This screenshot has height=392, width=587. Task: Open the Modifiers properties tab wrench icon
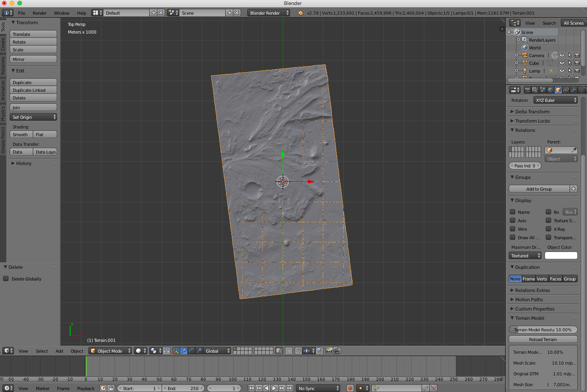click(x=574, y=90)
